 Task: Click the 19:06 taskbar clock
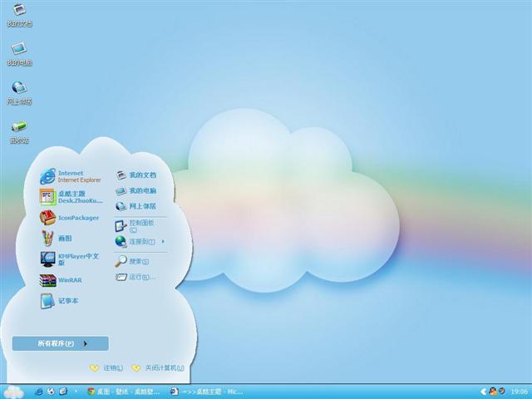[519, 392]
